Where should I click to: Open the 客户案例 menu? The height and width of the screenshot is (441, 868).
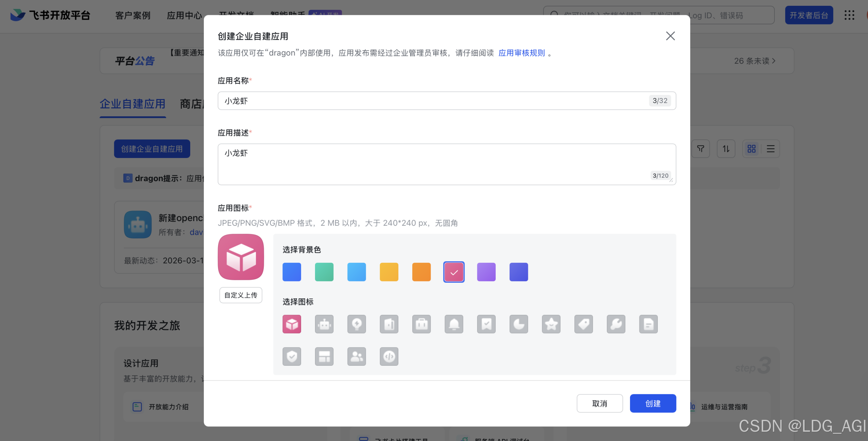(x=132, y=16)
